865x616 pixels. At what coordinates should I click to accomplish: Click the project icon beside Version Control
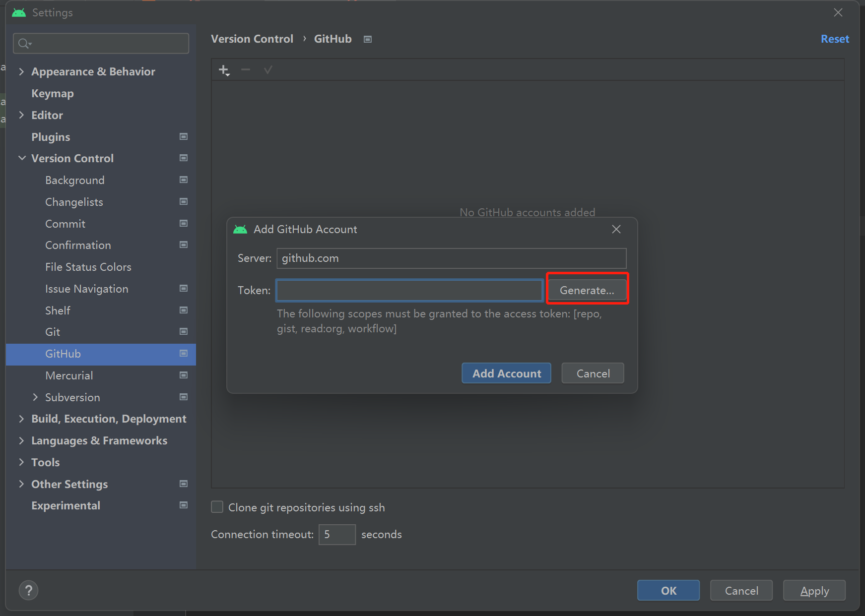point(184,158)
